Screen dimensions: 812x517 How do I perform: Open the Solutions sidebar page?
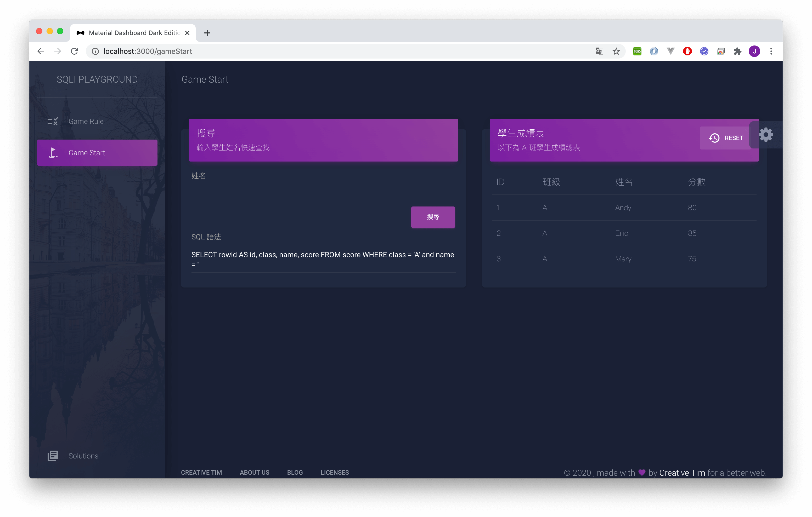83,456
